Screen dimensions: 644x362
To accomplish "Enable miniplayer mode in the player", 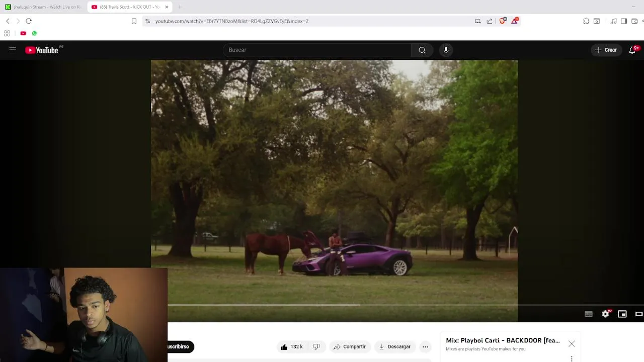I will 622,314.
